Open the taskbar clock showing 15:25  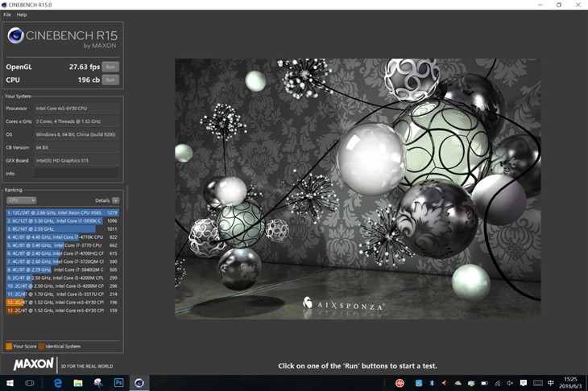pos(570,383)
